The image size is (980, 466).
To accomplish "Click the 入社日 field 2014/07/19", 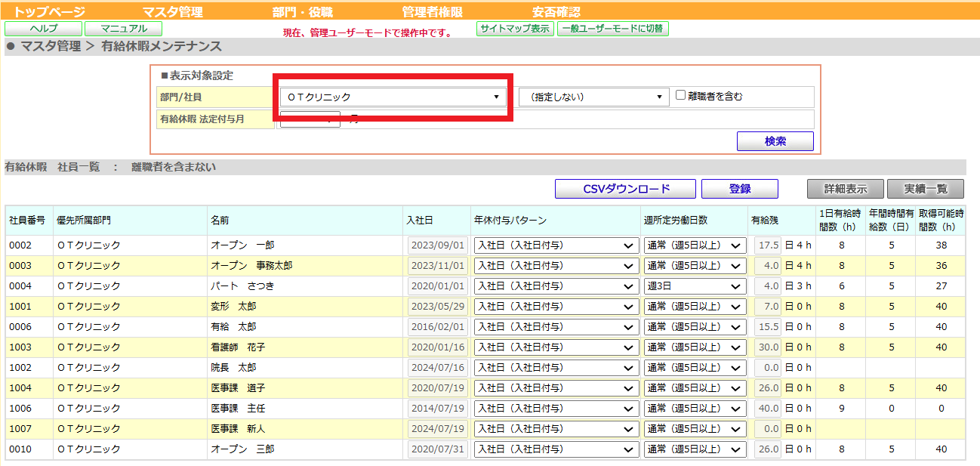I will tap(437, 409).
